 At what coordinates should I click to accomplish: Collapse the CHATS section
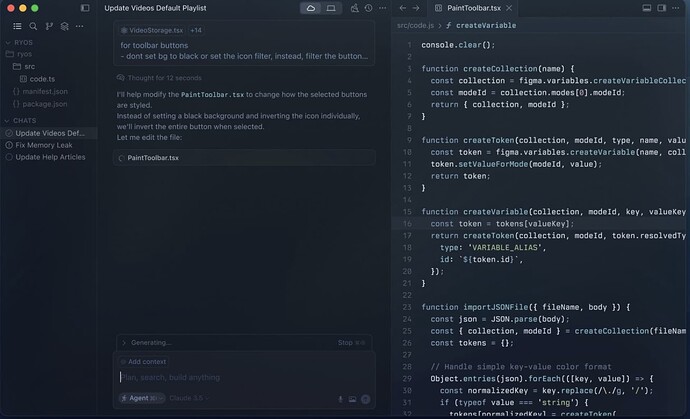point(21,121)
